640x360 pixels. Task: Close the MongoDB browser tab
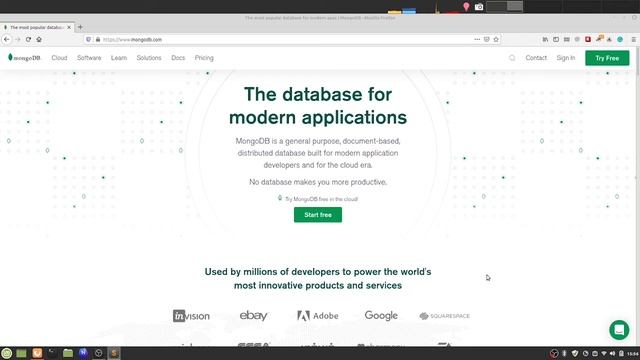point(69,27)
